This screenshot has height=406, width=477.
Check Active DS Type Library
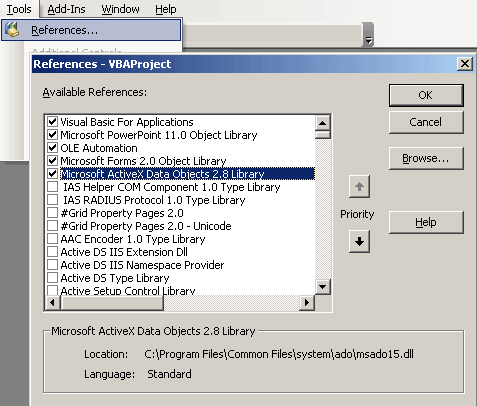[52, 278]
